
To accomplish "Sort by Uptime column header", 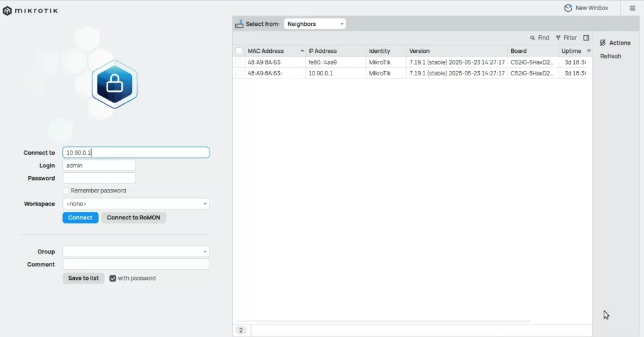I will point(571,51).
